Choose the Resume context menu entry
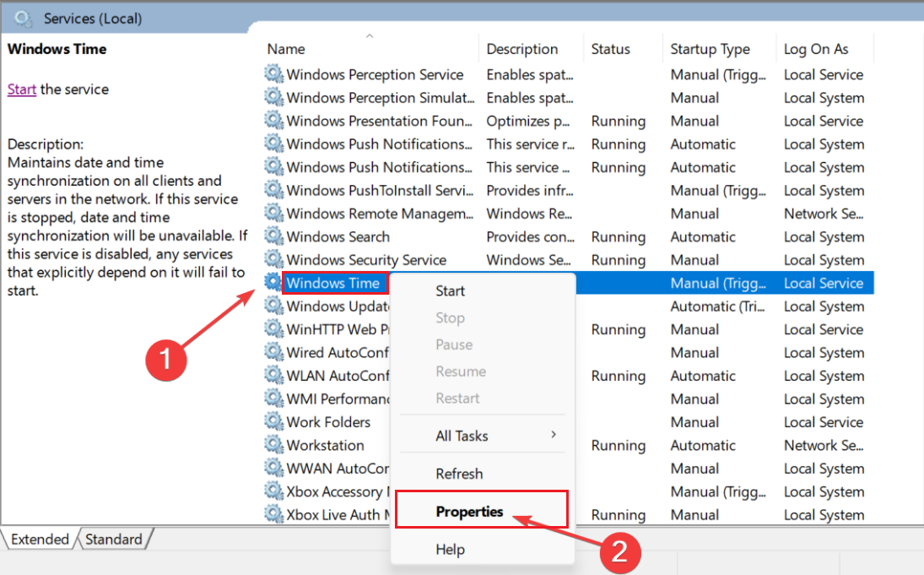 461,372
